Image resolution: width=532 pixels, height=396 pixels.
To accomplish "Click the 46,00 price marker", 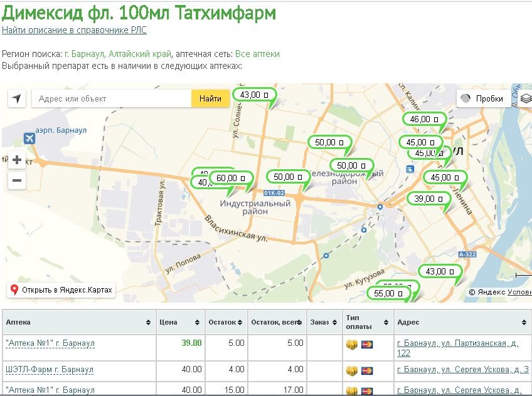I will [423, 119].
